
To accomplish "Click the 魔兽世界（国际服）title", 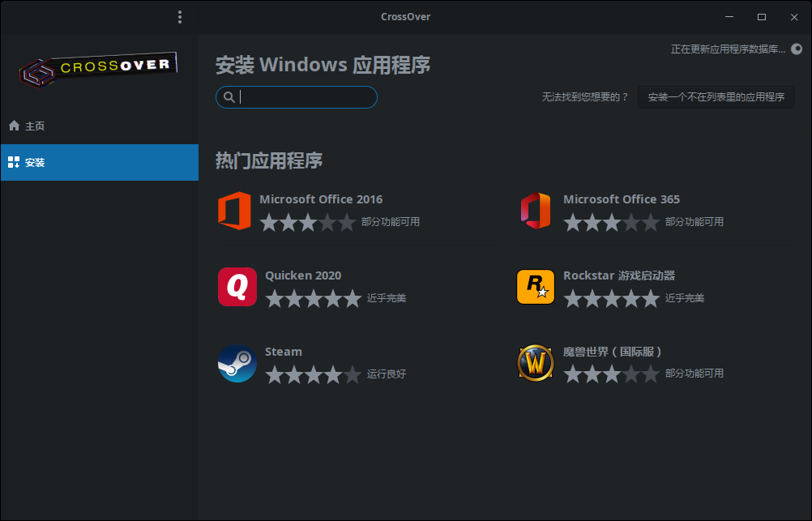I will point(615,352).
